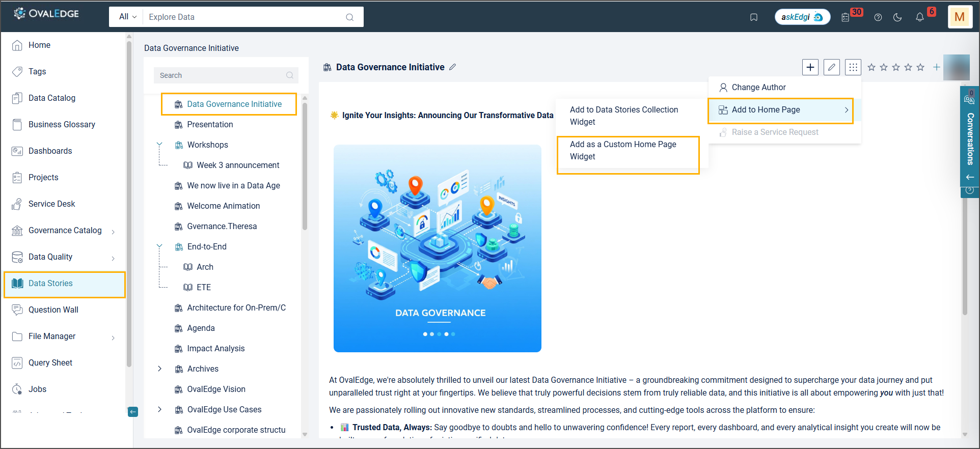Viewport: 980px width, 449px height.
Task: Open the All search scope dropdown
Action: pyautogui.click(x=127, y=17)
